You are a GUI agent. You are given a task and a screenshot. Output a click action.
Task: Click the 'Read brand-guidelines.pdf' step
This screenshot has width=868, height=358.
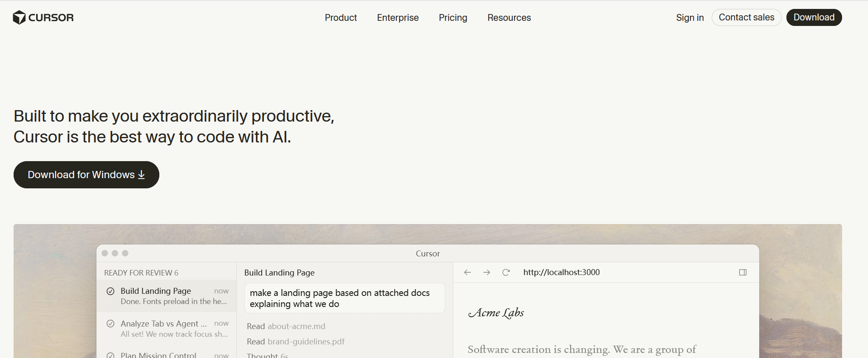point(296,341)
